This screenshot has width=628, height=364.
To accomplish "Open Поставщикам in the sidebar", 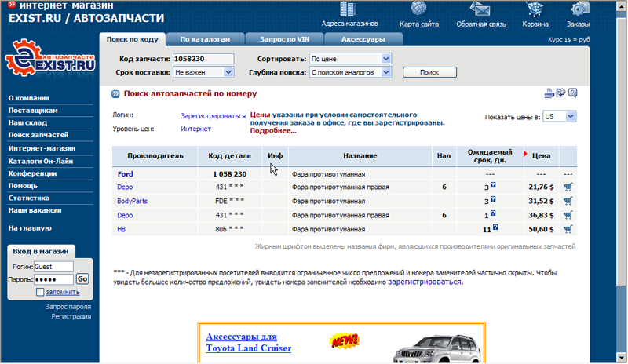I will [x=33, y=111].
